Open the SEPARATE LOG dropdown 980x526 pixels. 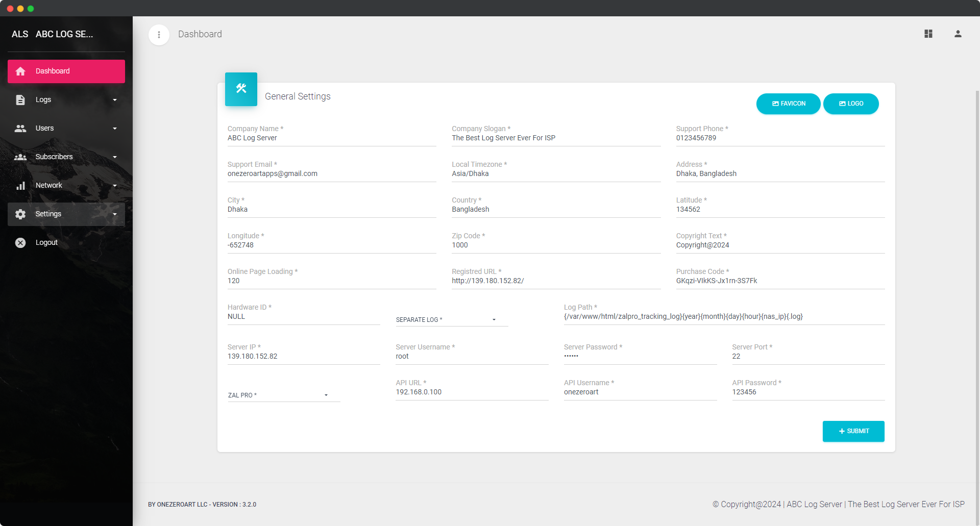pyautogui.click(x=452, y=319)
